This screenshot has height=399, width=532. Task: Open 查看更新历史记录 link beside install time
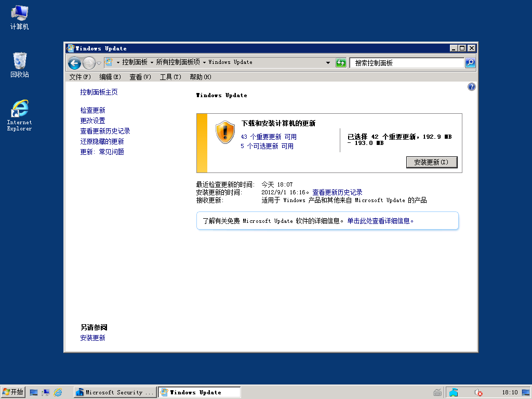point(337,192)
